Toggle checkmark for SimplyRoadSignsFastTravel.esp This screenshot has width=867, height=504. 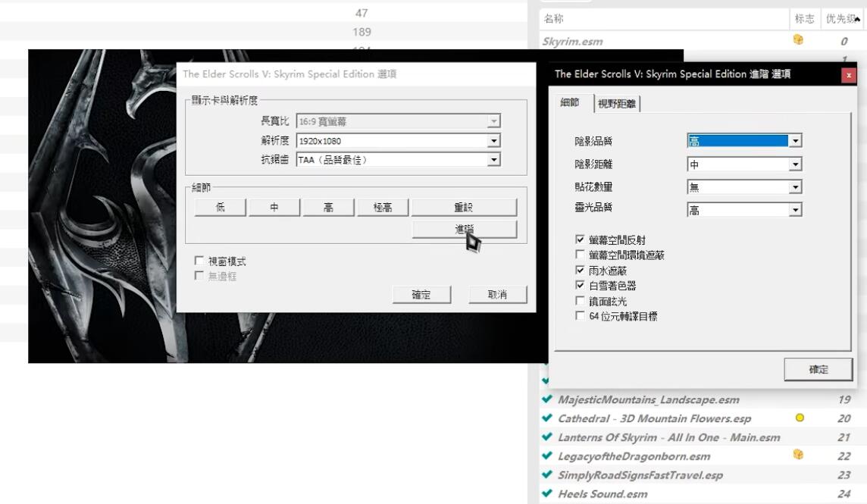tap(547, 474)
